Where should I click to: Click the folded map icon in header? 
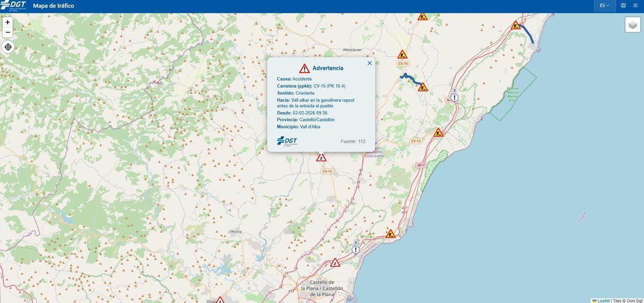(x=623, y=5)
